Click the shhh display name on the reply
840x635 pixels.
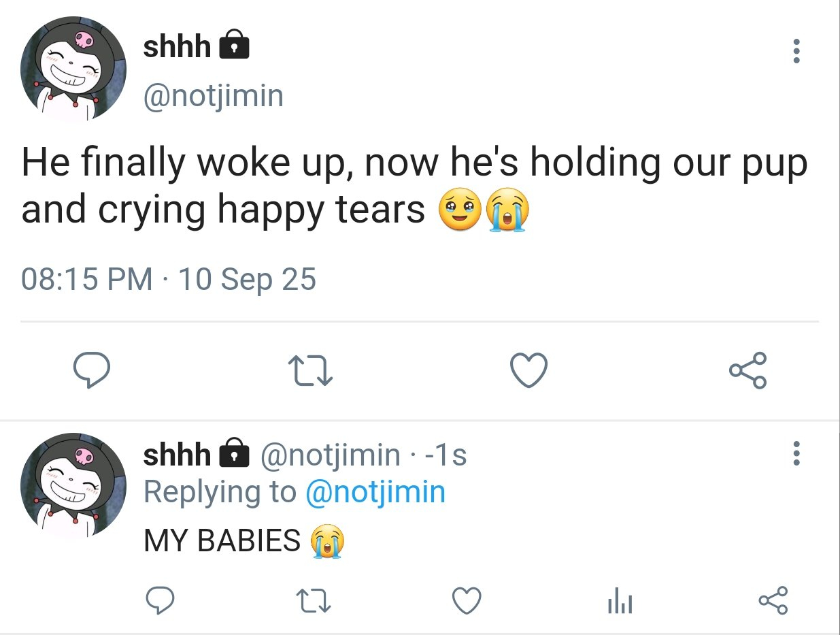pos(177,455)
